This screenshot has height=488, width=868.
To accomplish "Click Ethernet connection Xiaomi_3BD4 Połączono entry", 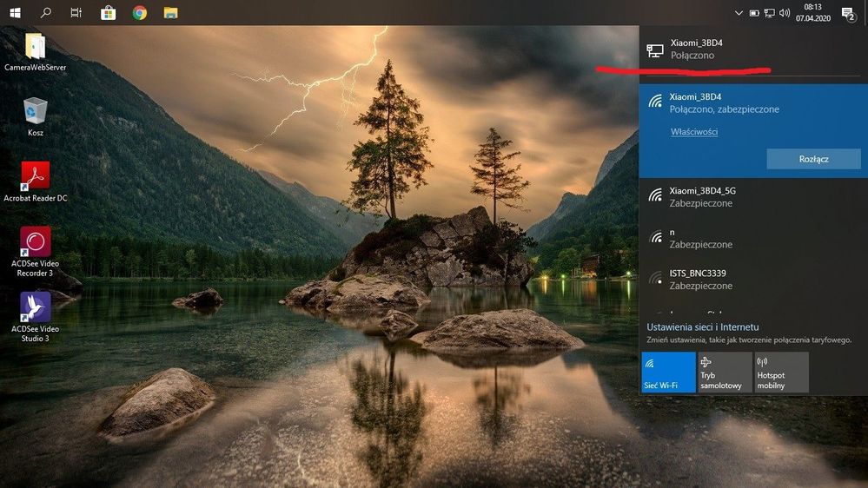I will pyautogui.click(x=753, y=49).
